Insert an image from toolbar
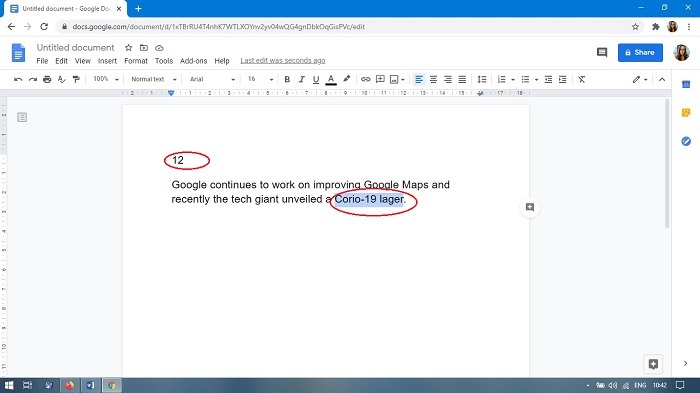The height and width of the screenshot is (393, 700). point(394,79)
